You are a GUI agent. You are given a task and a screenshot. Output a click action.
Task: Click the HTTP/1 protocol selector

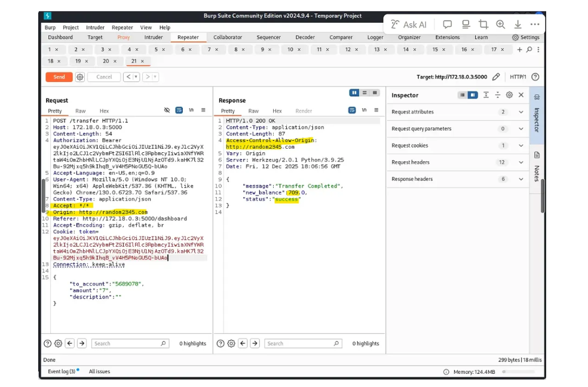coord(518,77)
